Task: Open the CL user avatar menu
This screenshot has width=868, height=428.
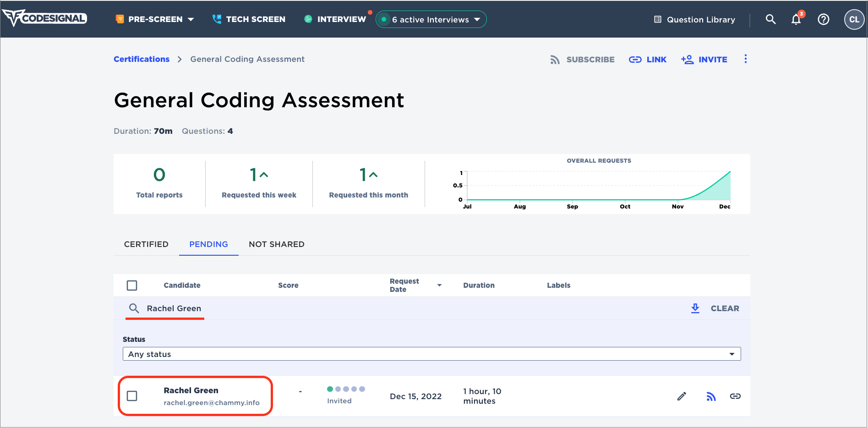Action: (x=854, y=19)
